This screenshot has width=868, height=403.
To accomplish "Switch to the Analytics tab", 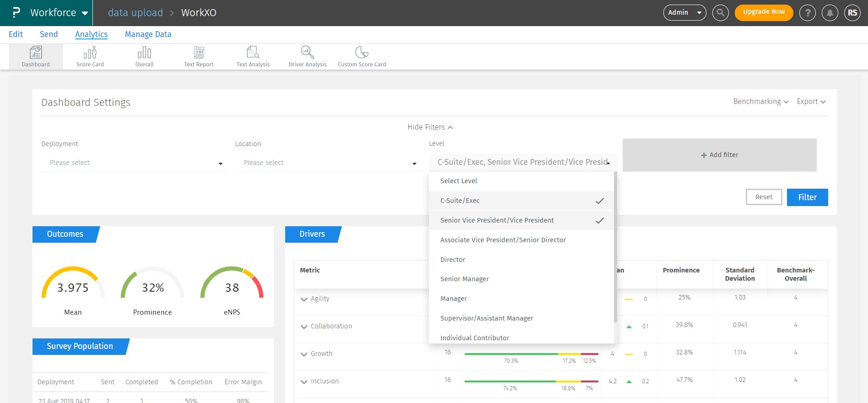I will coord(91,34).
